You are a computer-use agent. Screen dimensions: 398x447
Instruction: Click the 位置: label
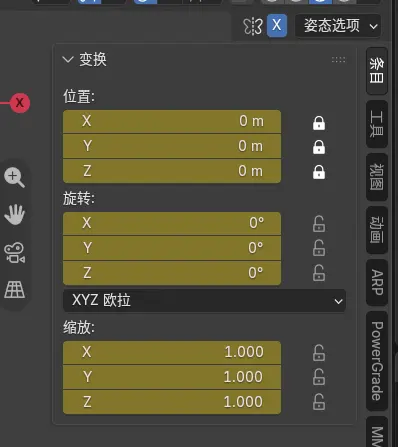click(x=79, y=96)
